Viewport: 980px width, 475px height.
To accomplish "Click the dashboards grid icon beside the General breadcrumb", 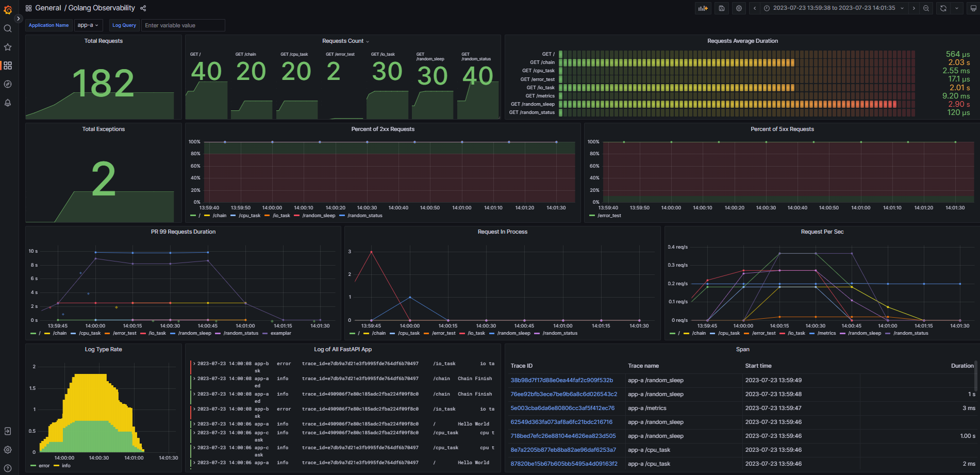I will tap(28, 8).
